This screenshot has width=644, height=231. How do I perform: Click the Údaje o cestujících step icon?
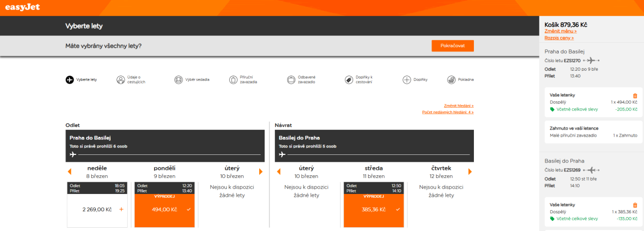coord(121,79)
